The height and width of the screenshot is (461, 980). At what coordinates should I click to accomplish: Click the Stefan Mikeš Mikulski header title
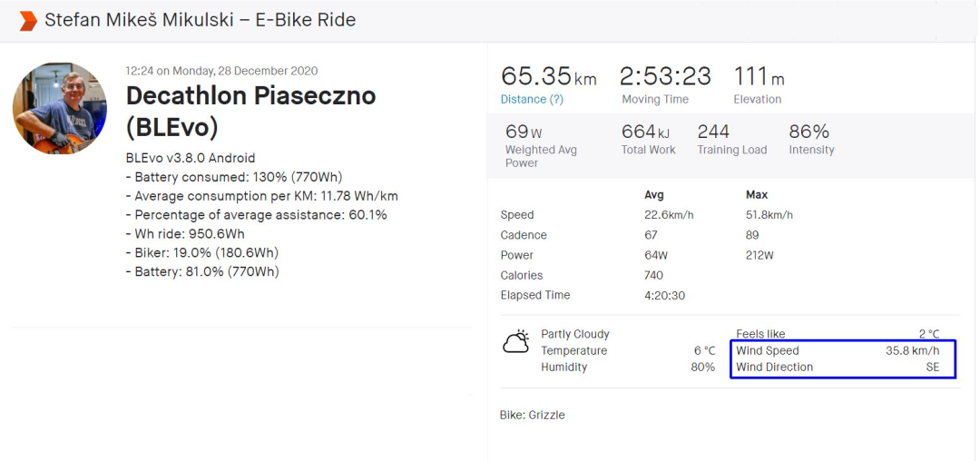pyautogui.click(x=200, y=20)
